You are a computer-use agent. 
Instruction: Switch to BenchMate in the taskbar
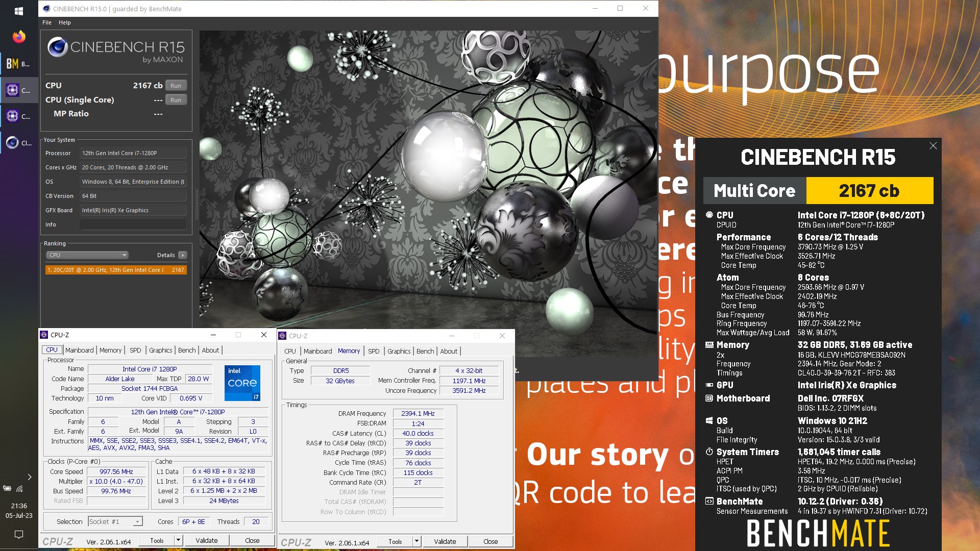point(19,64)
